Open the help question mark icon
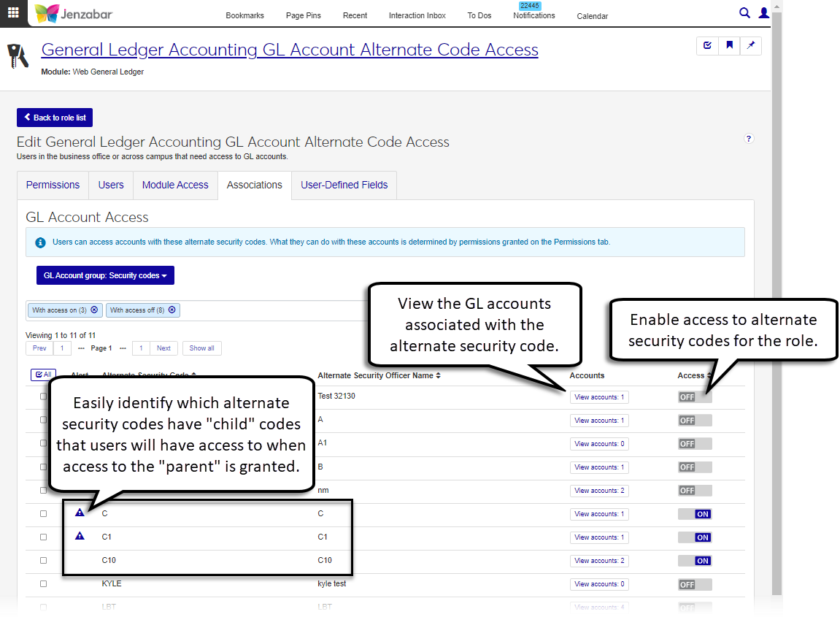Image resolution: width=840 pixels, height=617 pixels. coord(749,139)
